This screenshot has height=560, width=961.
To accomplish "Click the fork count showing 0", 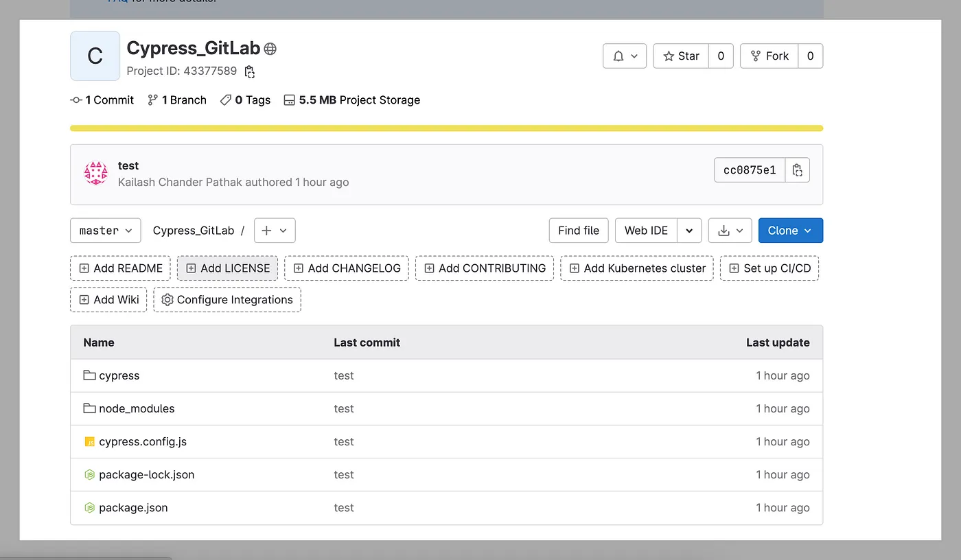I will 810,56.
